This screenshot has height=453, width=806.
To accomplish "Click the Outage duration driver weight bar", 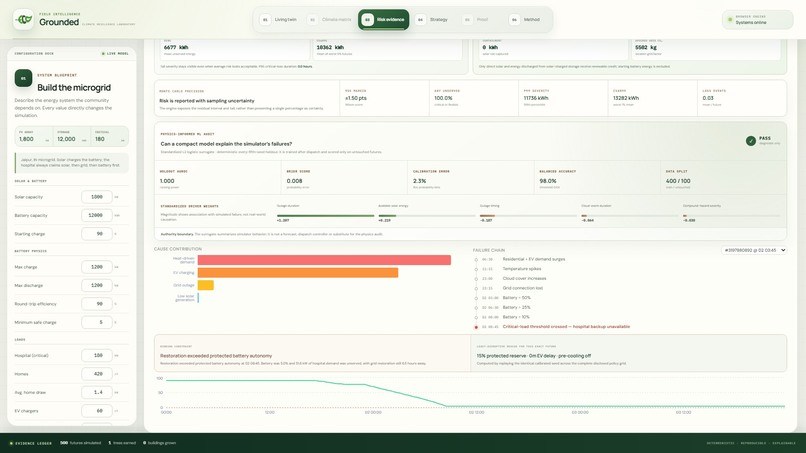I will click(325, 216).
